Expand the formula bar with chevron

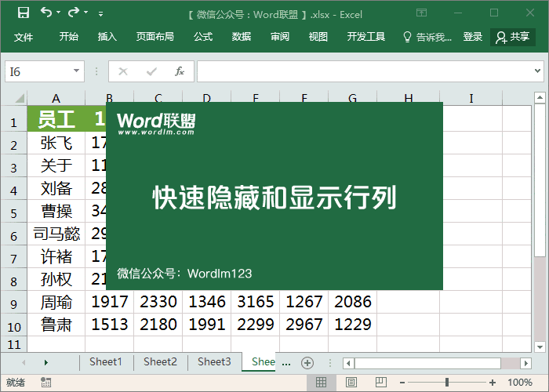537,71
